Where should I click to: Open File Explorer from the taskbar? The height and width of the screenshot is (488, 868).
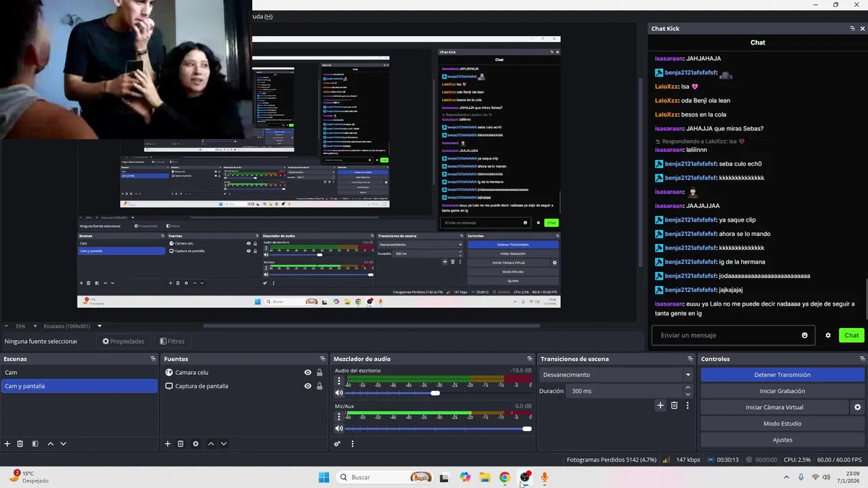485,477
